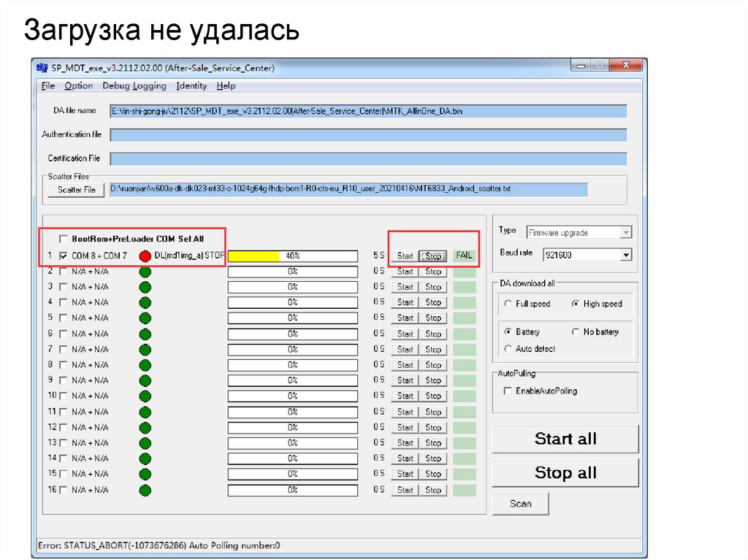
Task: Open the Option menu
Action: tap(79, 86)
